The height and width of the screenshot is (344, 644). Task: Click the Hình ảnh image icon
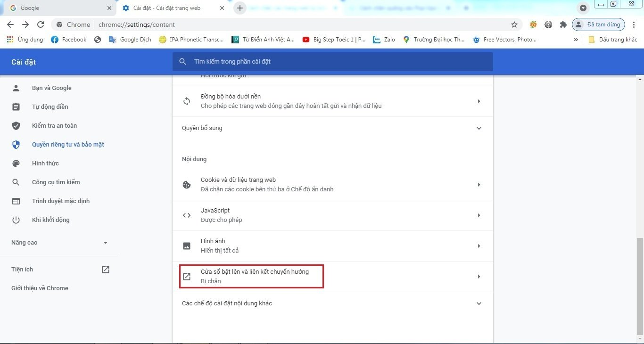[187, 246]
